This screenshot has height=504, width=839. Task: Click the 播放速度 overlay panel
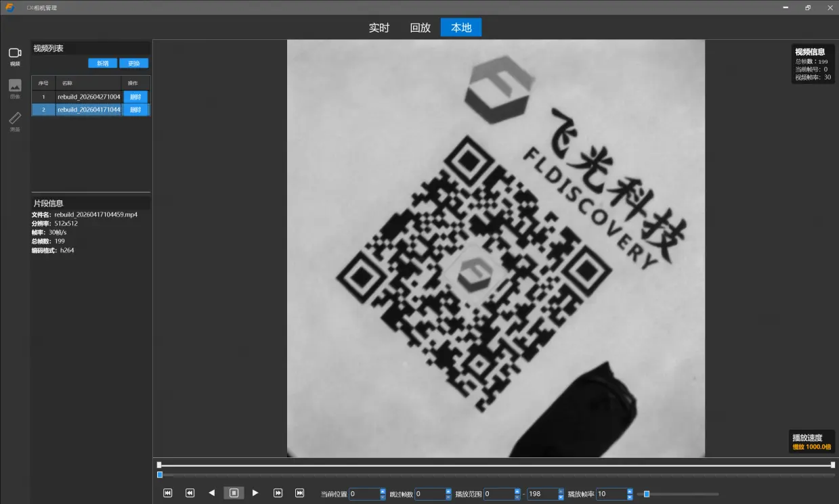pyautogui.click(x=812, y=442)
